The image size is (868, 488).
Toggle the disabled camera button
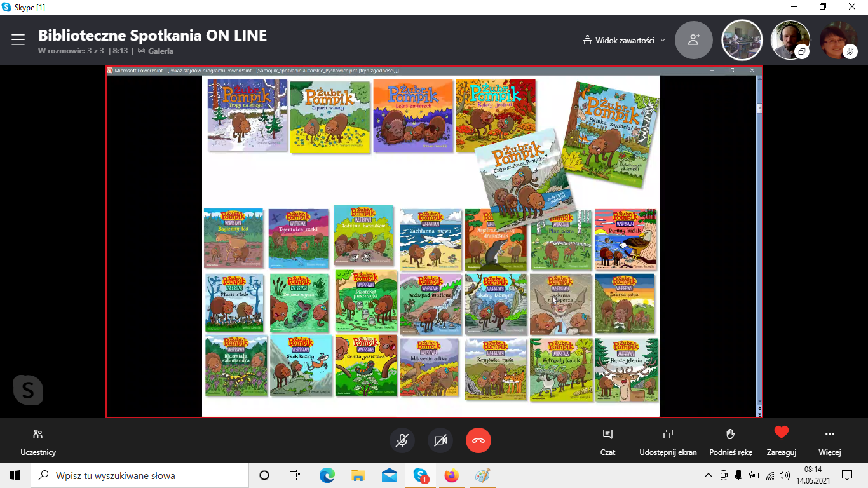[440, 440]
